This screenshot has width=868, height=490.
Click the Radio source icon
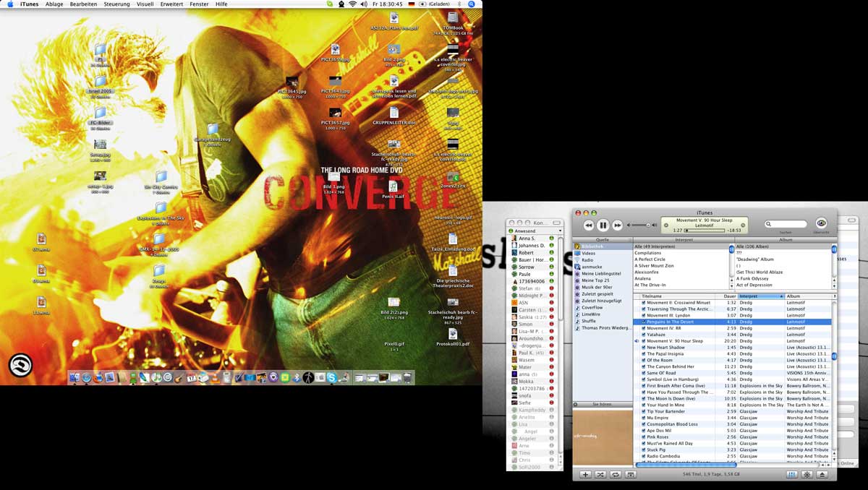[577, 260]
